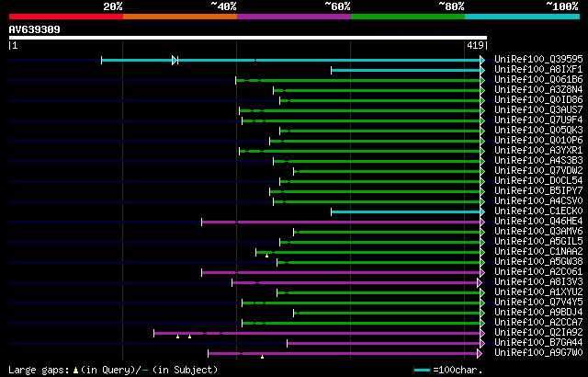
Task: Select the UniRef100_C1ECK0 label
Action: point(538,211)
